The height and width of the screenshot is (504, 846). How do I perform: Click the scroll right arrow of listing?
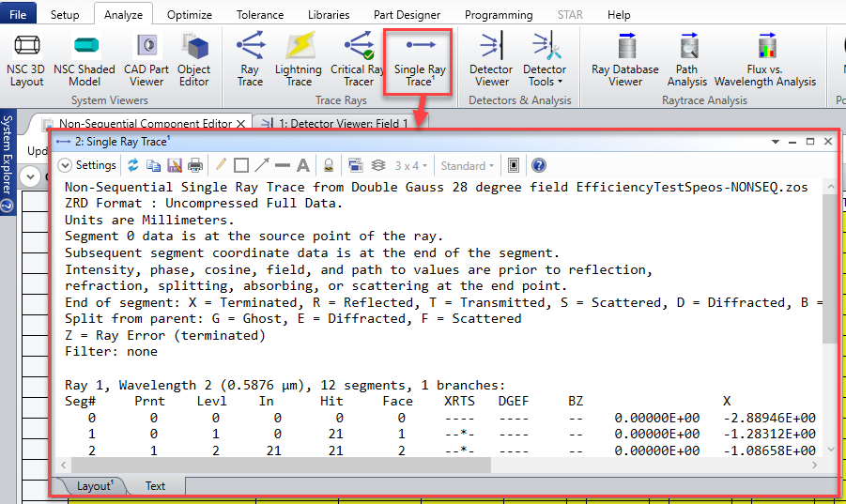click(x=815, y=465)
